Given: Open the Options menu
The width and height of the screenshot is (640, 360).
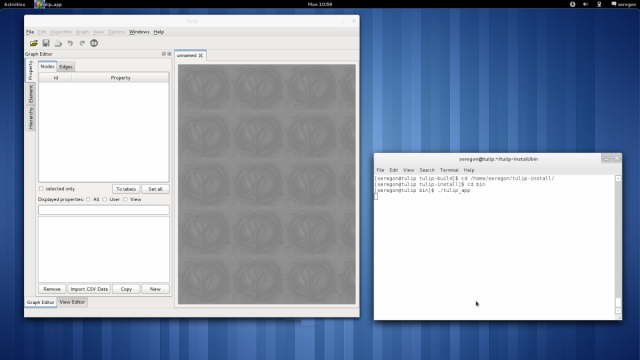Looking at the screenshot, I should [116, 32].
